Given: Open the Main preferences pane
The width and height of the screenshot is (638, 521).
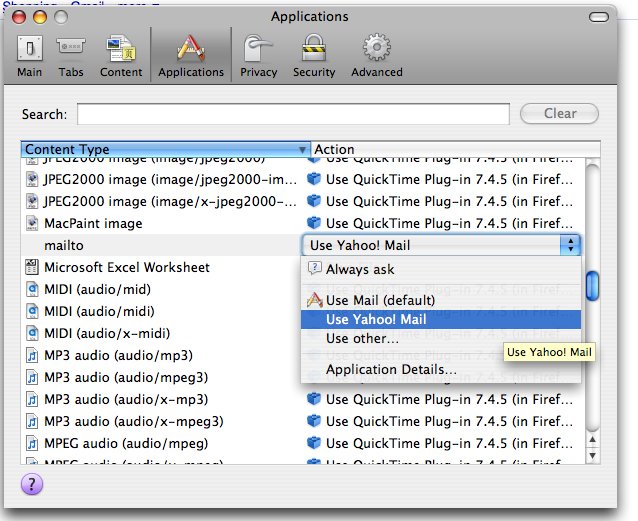Looking at the screenshot, I should [29, 56].
